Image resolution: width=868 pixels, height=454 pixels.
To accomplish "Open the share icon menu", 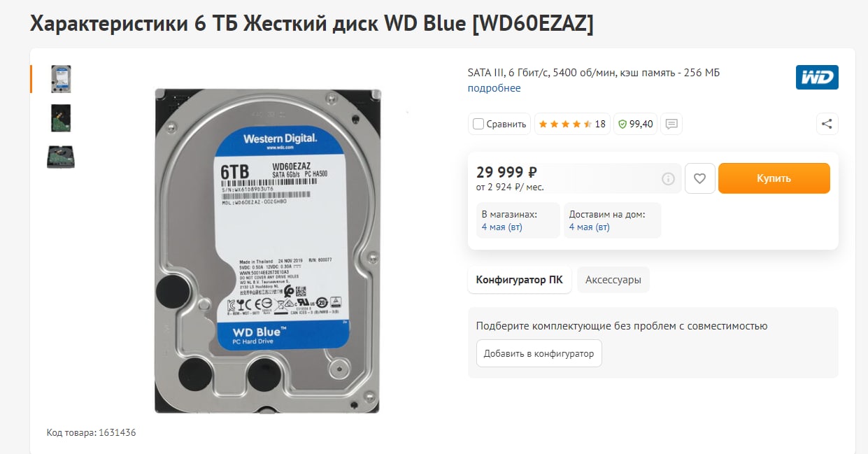I will pyautogui.click(x=827, y=124).
